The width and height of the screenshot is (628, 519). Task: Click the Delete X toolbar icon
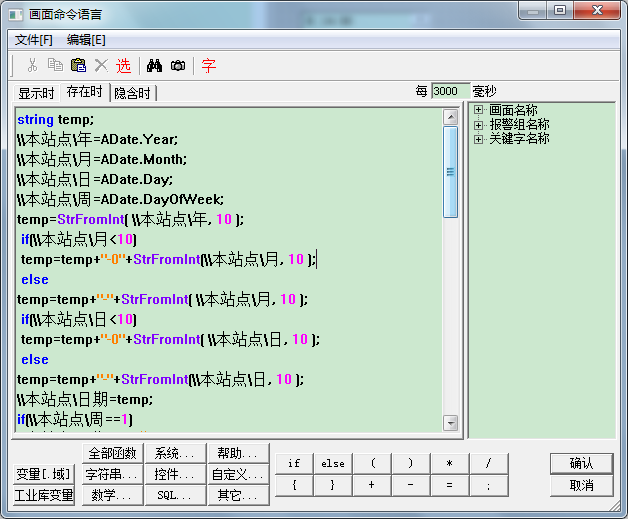[100, 66]
